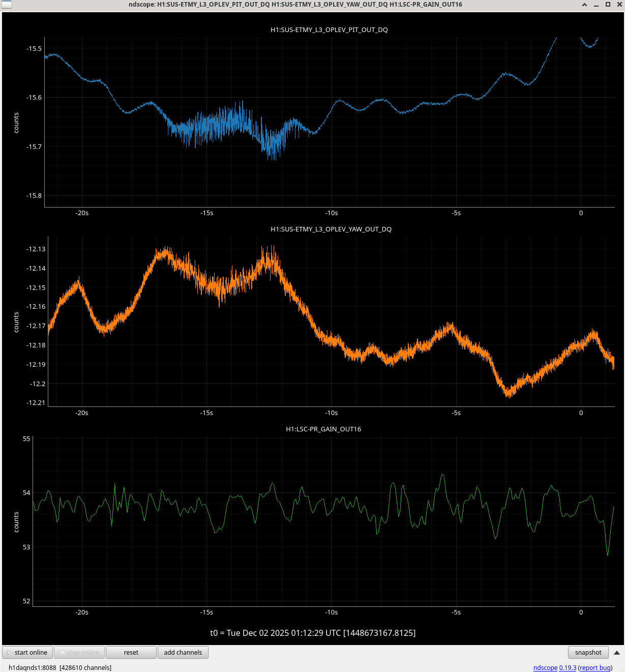Click the h1daqnds1:8088 server status text
Image resolution: width=625 pixels, height=672 pixels.
[x=32, y=667]
